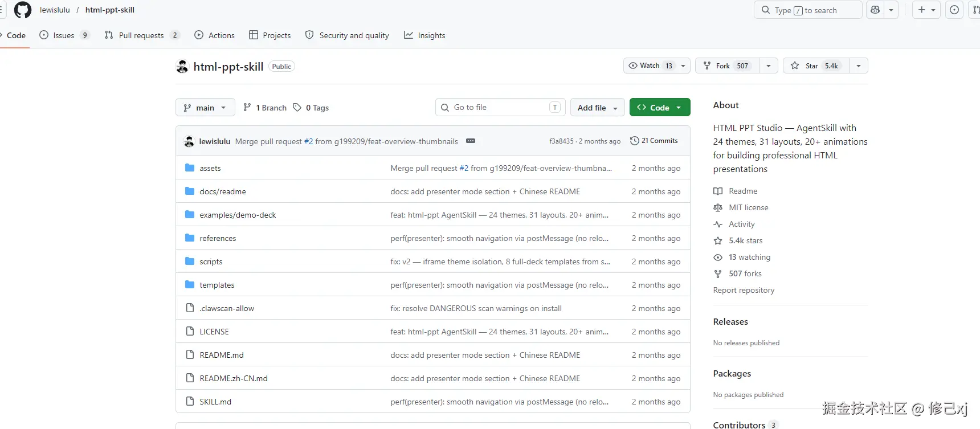Click the README.zh-CN.md file icon
Screen dimensions: 980x429
click(190, 378)
